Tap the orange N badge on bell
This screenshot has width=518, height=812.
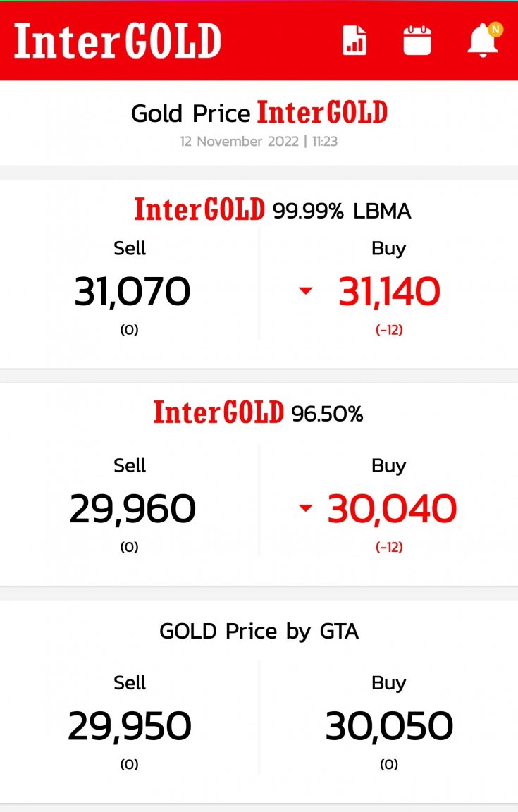(x=495, y=29)
